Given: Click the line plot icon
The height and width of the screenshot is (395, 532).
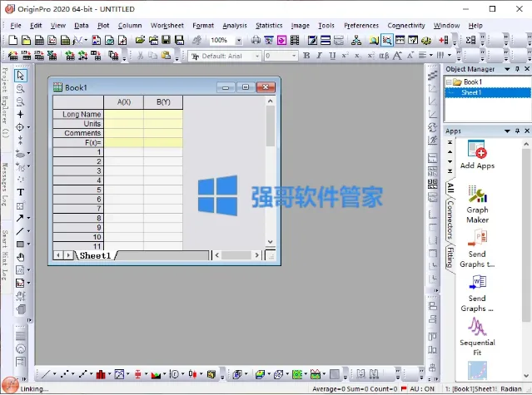Looking at the screenshot, I should [x=46, y=374].
